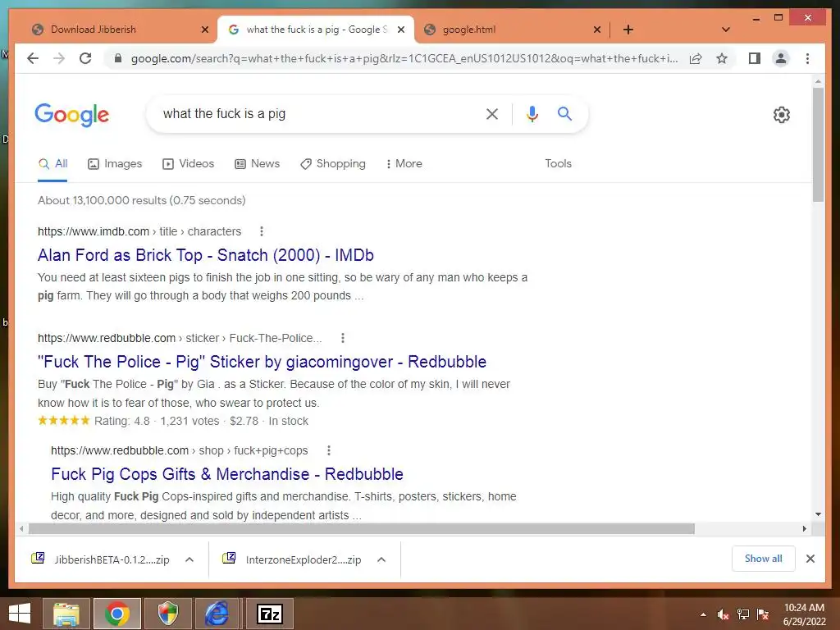
Task: Select the News search tab
Action: click(x=257, y=164)
